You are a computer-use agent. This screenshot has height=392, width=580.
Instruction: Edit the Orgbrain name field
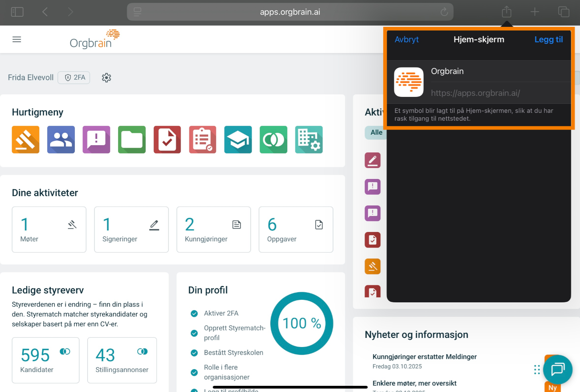pyautogui.click(x=498, y=72)
